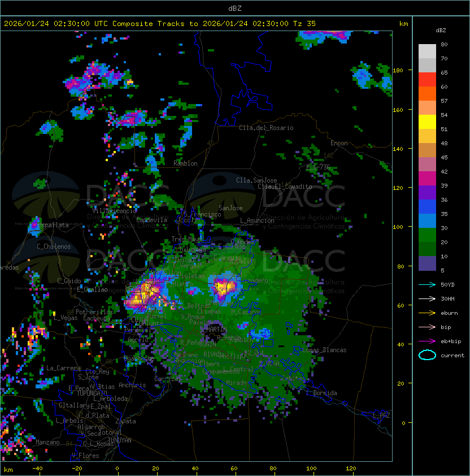Click the 'Zapata' map label
This screenshot has width=470, height=476.
[x=125, y=421]
